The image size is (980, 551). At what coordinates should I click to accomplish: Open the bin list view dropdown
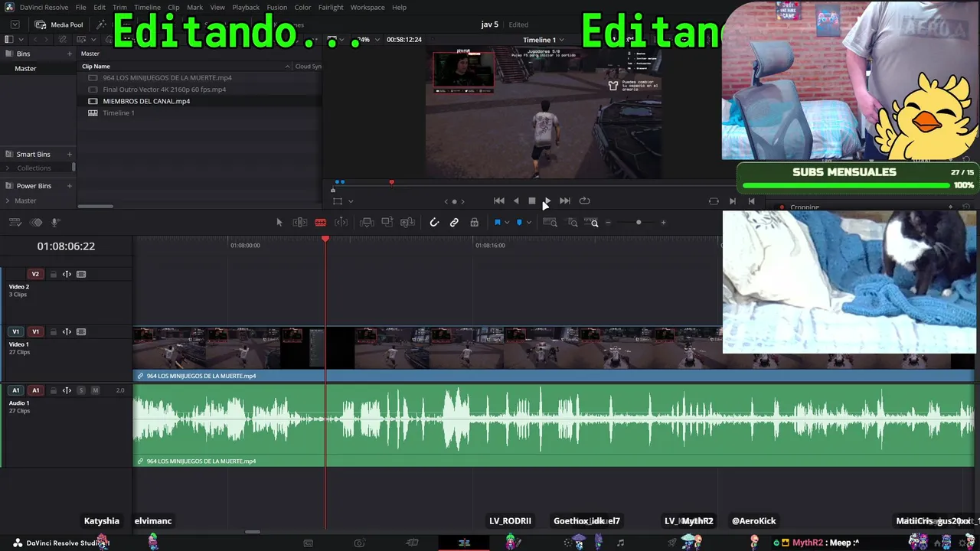point(21,40)
